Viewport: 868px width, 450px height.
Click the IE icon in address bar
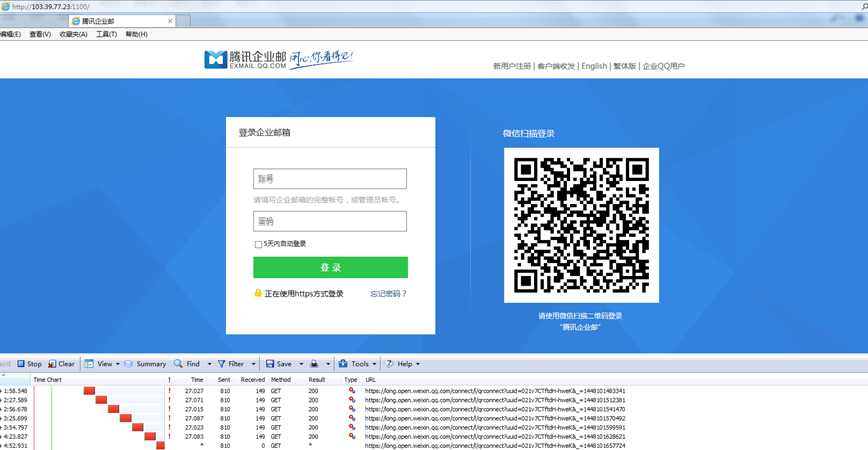click(5, 6)
